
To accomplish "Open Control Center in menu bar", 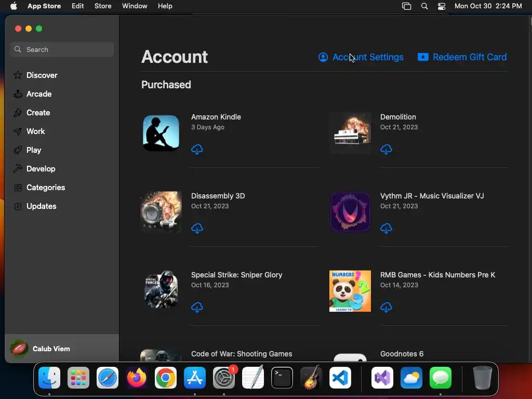I will [442, 6].
